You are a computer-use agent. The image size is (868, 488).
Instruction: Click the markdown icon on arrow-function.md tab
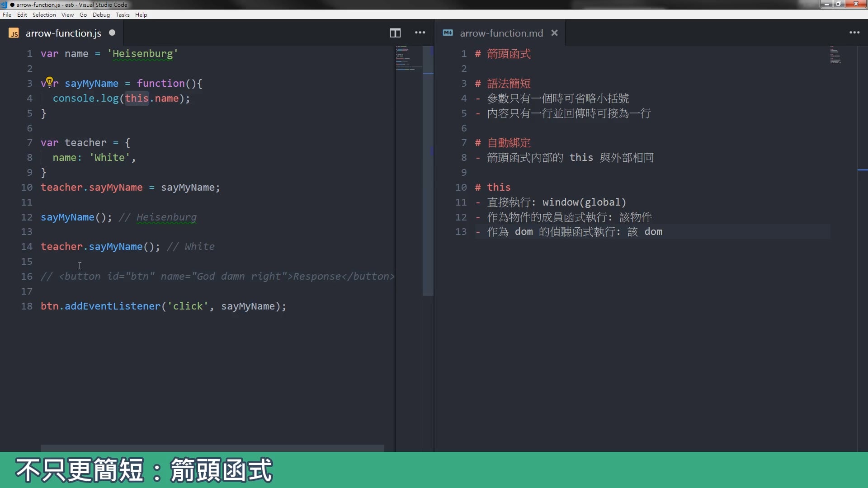(x=448, y=33)
